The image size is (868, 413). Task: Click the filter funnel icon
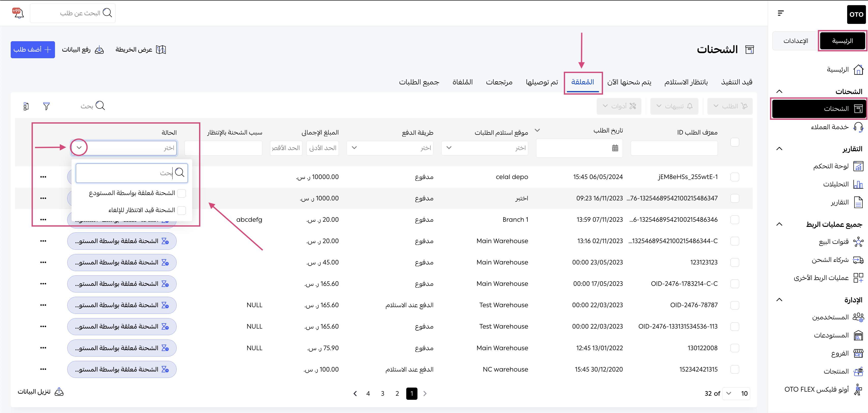[47, 106]
